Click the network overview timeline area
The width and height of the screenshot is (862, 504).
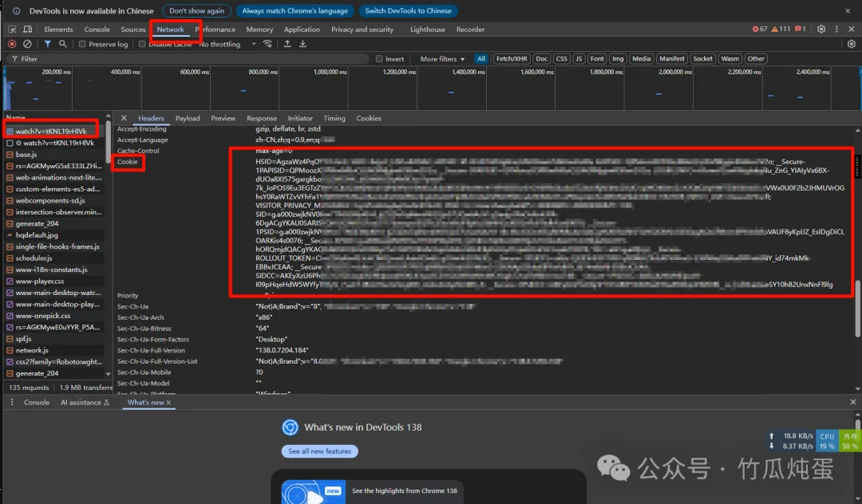click(x=432, y=89)
